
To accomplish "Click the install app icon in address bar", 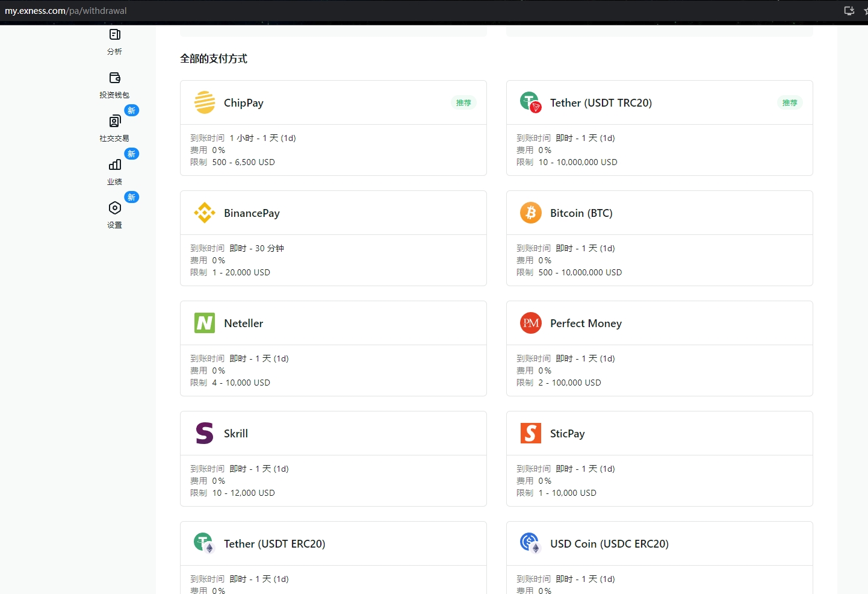I will [849, 11].
